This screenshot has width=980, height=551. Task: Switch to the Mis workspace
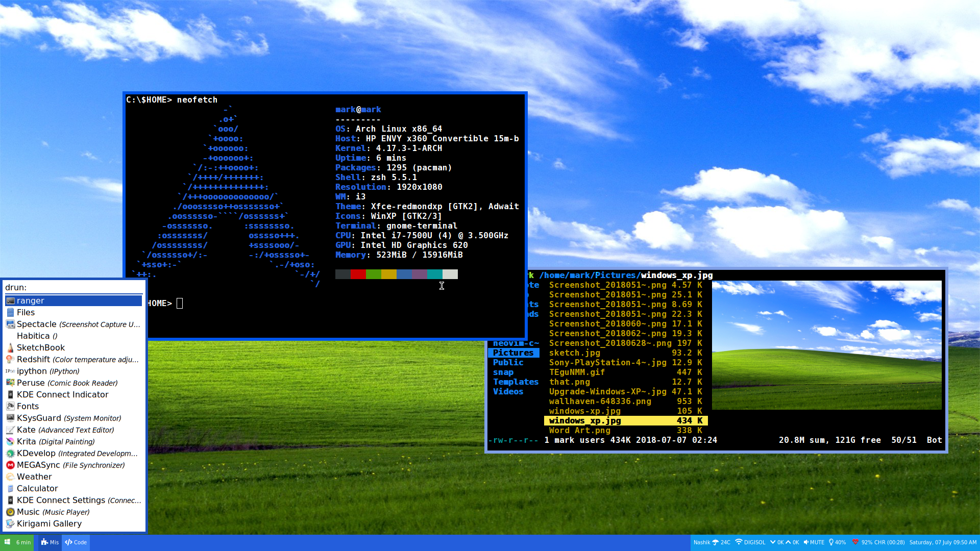(50, 542)
